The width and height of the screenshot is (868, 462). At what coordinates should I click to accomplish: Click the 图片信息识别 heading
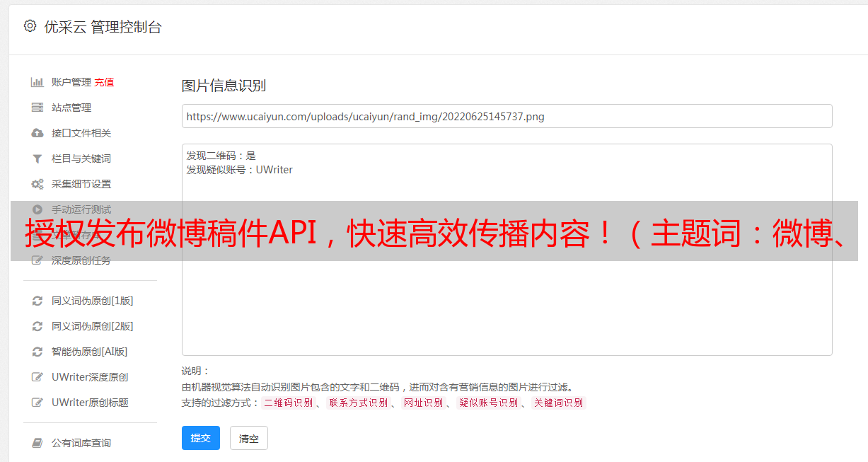coord(224,86)
